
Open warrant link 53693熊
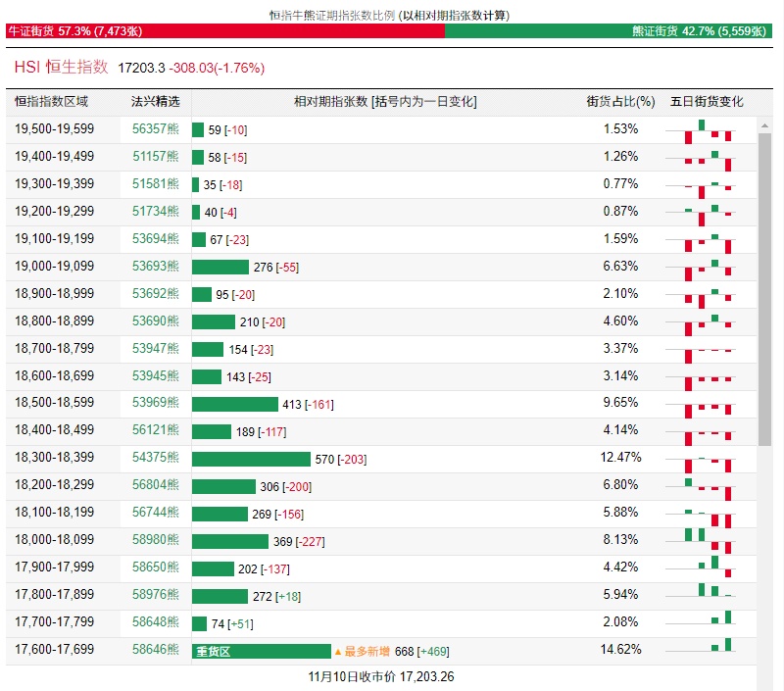[156, 267]
